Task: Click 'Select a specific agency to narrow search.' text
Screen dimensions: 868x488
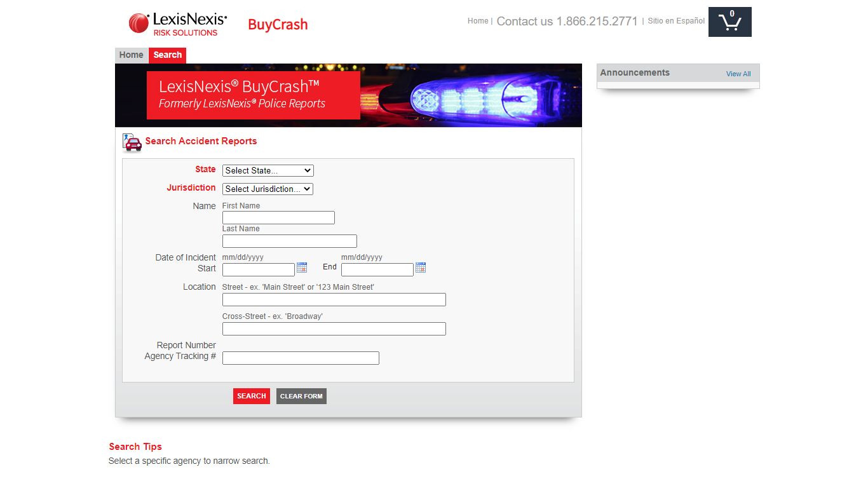Action: pyautogui.click(x=189, y=461)
